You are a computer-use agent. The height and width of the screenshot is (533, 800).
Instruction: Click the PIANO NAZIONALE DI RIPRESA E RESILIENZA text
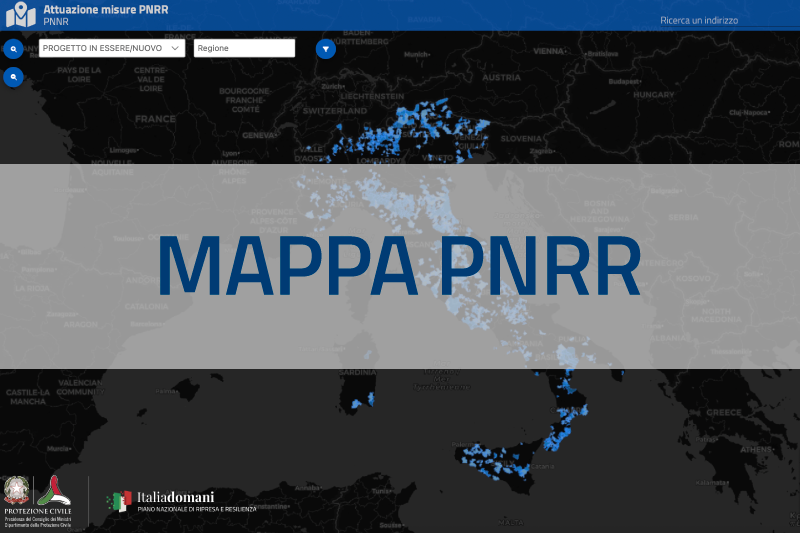(197, 509)
